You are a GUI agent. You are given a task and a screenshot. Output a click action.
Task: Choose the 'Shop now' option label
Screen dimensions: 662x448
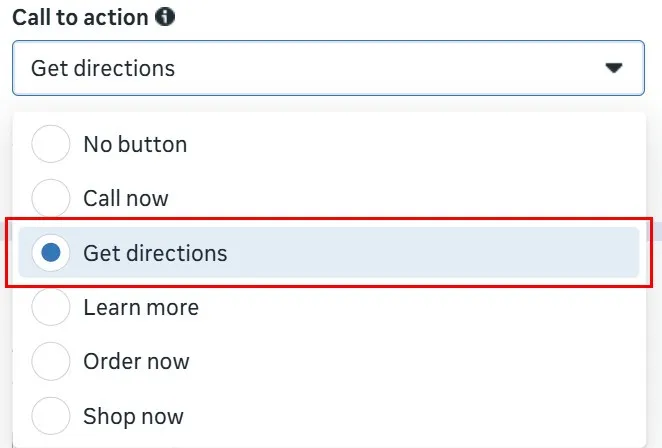click(x=133, y=415)
